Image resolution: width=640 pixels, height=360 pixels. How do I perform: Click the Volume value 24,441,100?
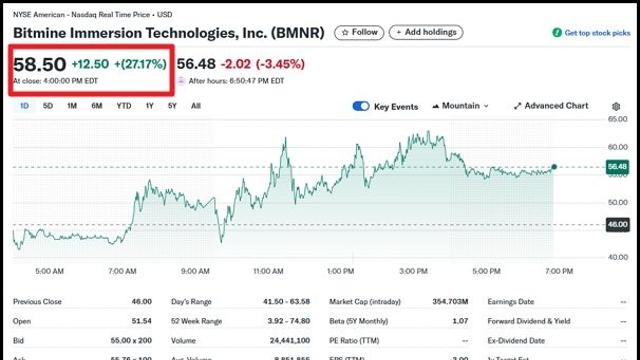pos(290,340)
